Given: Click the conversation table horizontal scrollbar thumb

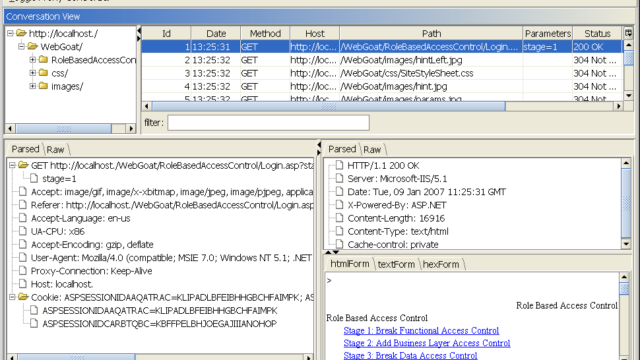Looking at the screenshot, I should (x=329, y=106).
